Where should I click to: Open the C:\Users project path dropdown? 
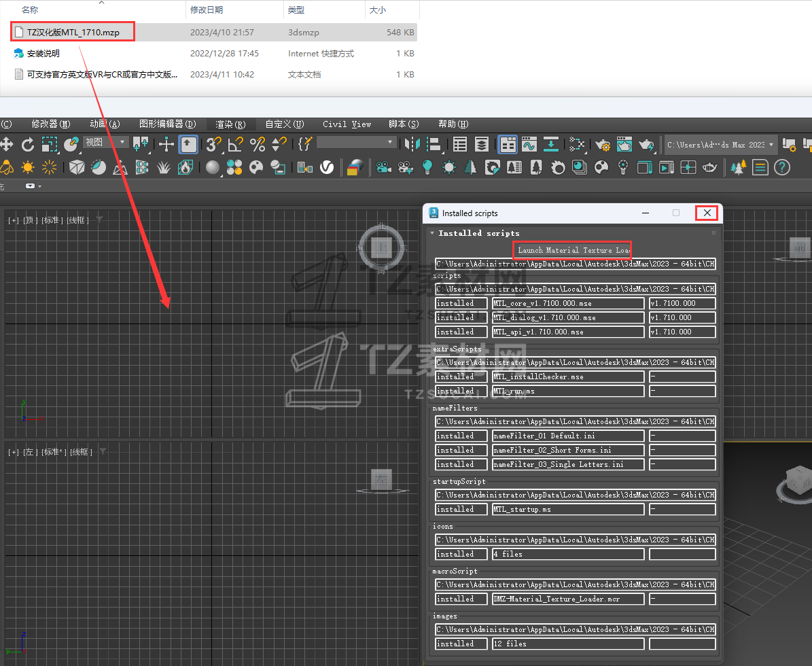click(x=720, y=145)
